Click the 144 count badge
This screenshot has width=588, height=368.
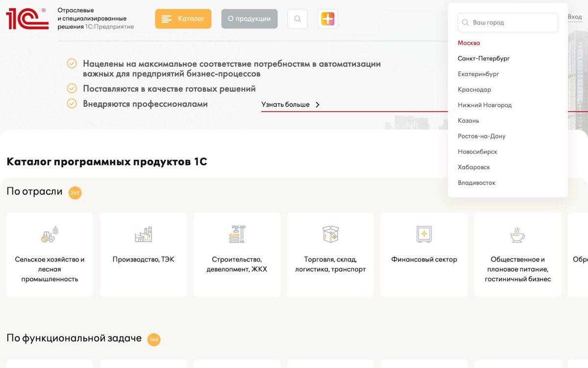(x=154, y=340)
